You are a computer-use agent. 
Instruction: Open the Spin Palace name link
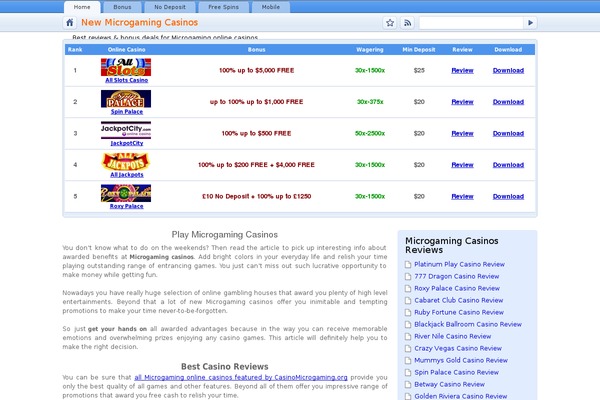127,112
